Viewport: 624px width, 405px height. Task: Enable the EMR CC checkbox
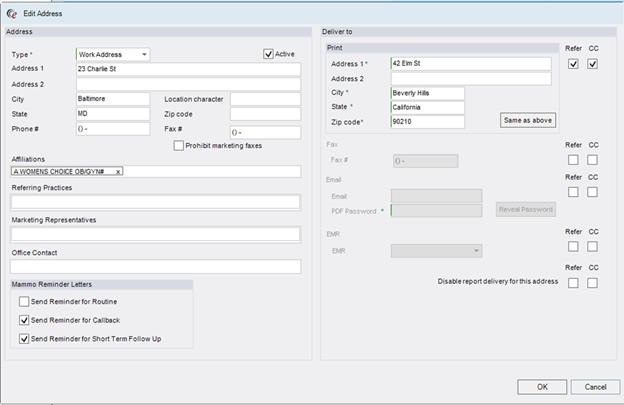coord(593,247)
